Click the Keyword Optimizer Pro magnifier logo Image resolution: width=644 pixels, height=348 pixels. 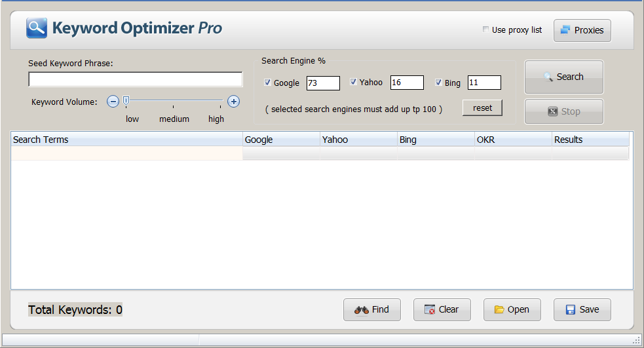tap(37, 28)
